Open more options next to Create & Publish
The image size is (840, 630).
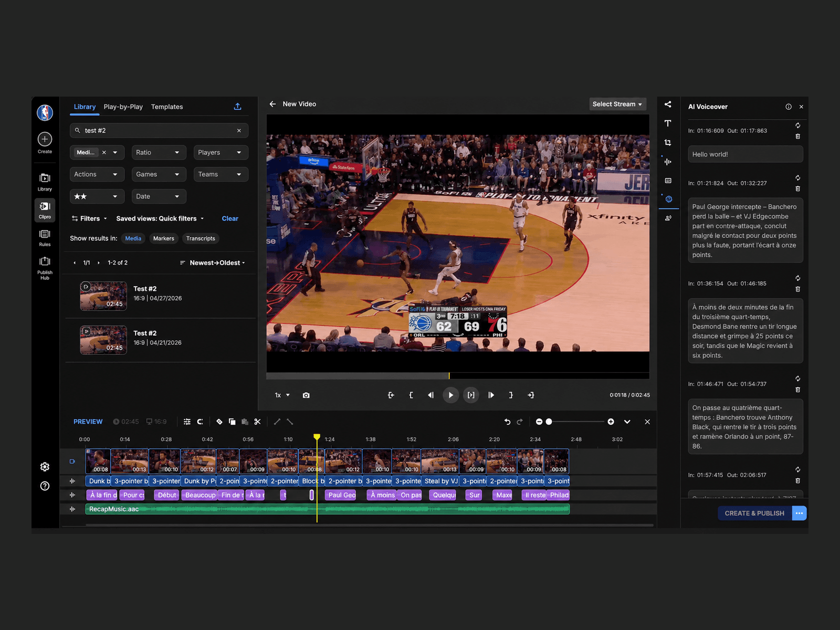tap(799, 513)
